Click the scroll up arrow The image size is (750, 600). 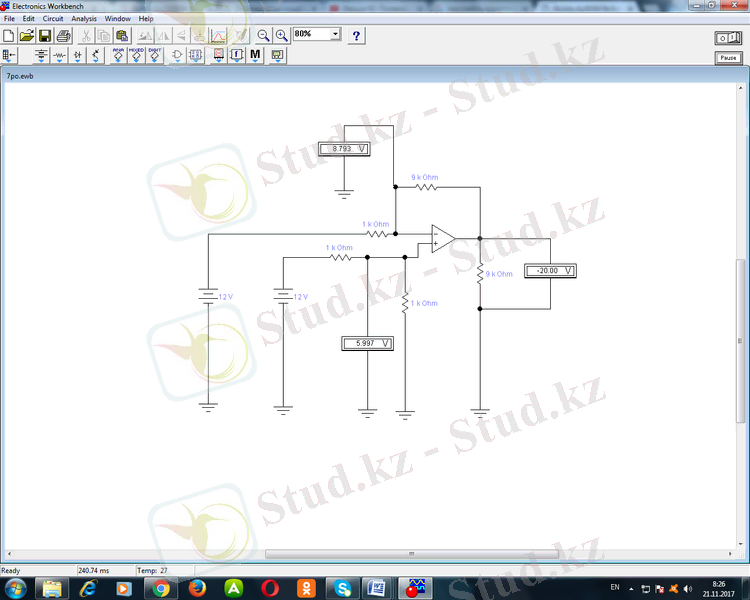(740, 89)
